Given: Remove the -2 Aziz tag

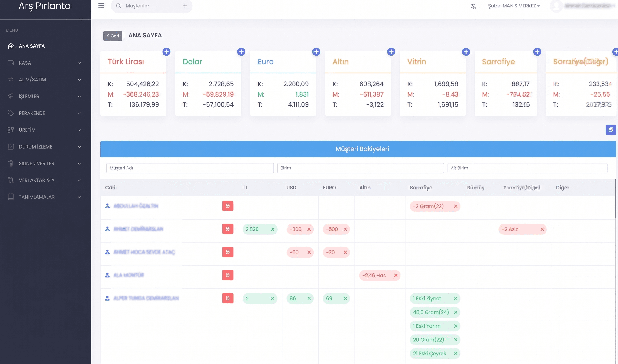Looking at the screenshot, I should (542, 229).
